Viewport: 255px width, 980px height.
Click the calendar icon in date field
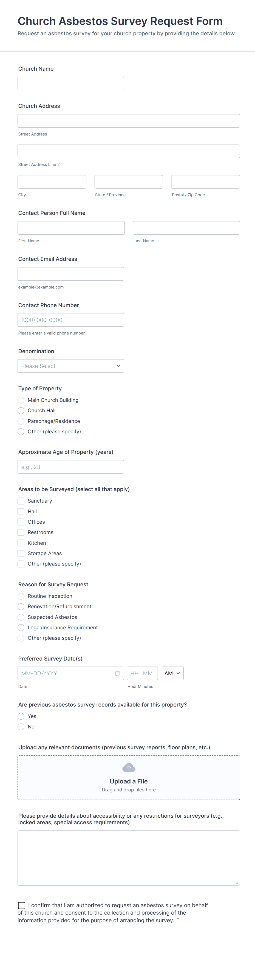coord(117,673)
